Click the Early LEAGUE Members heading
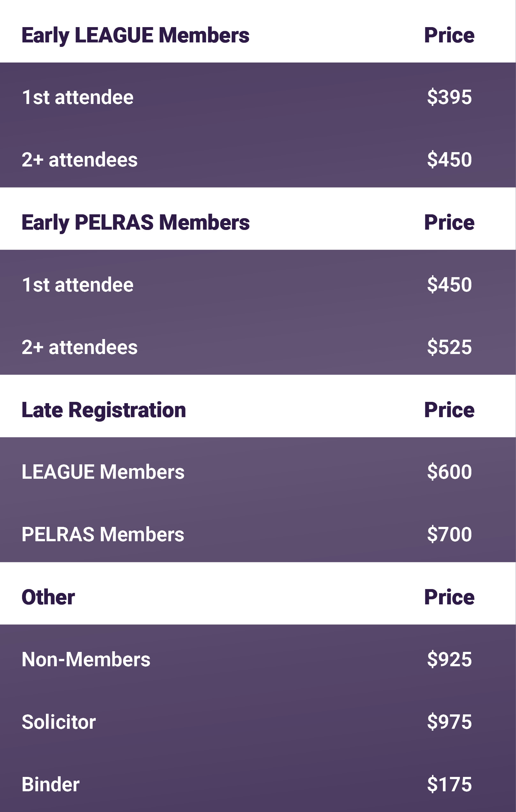The image size is (516, 812). click(x=135, y=35)
